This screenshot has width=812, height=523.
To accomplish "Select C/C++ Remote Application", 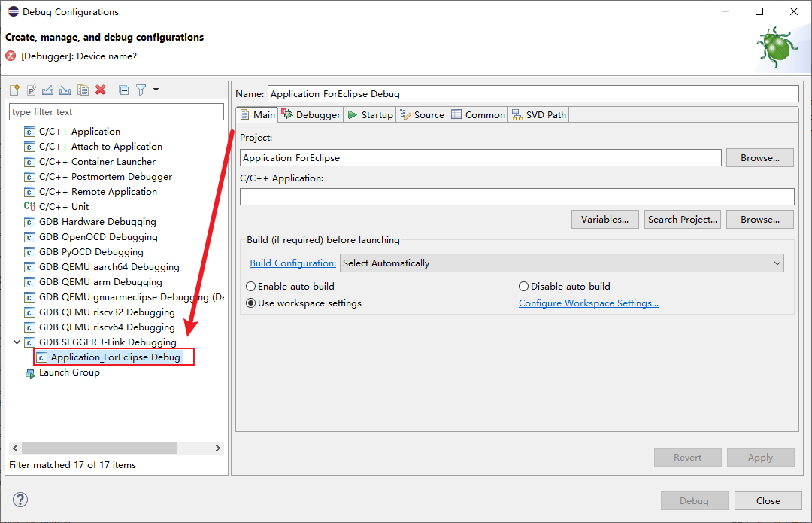I will [x=98, y=192].
